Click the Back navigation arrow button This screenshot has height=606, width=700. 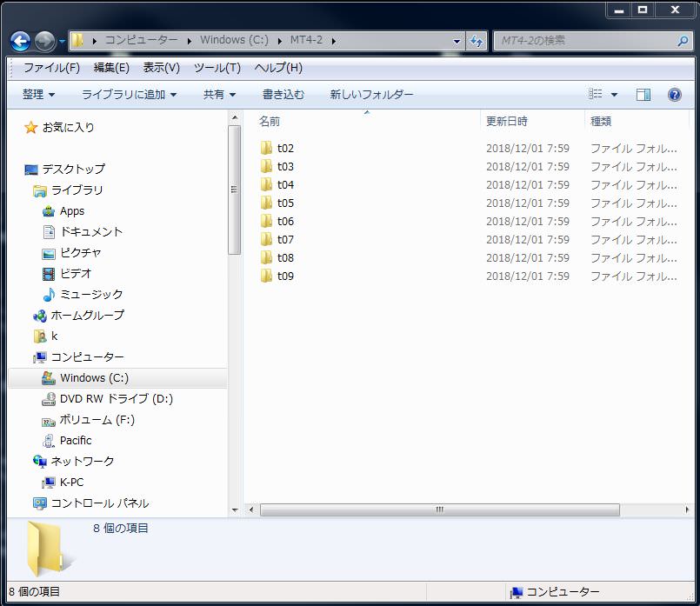(x=21, y=41)
